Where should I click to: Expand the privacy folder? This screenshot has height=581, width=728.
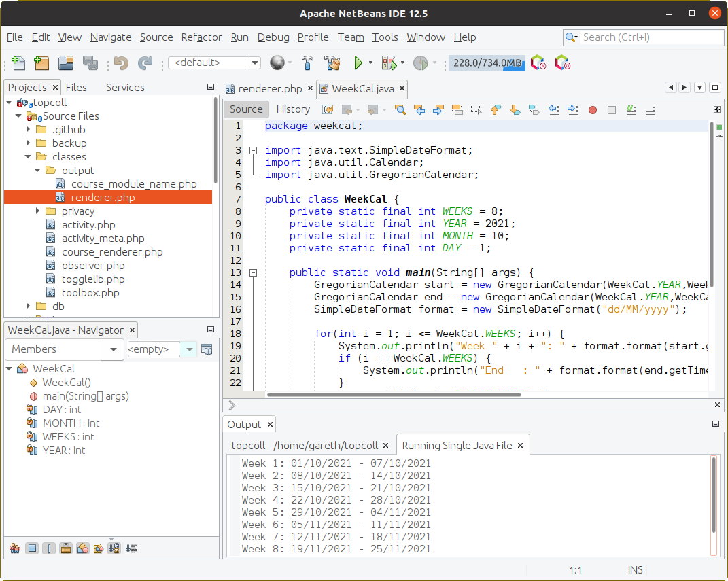(x=37, y=211)
